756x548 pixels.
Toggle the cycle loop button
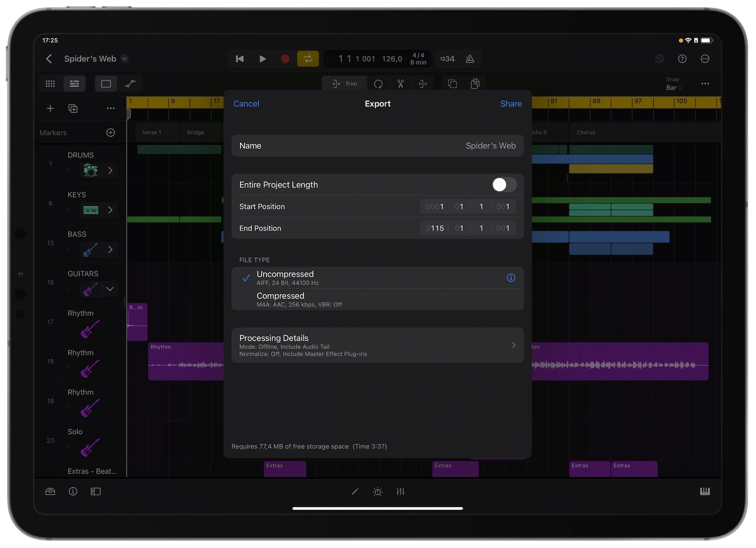(308, 59)
